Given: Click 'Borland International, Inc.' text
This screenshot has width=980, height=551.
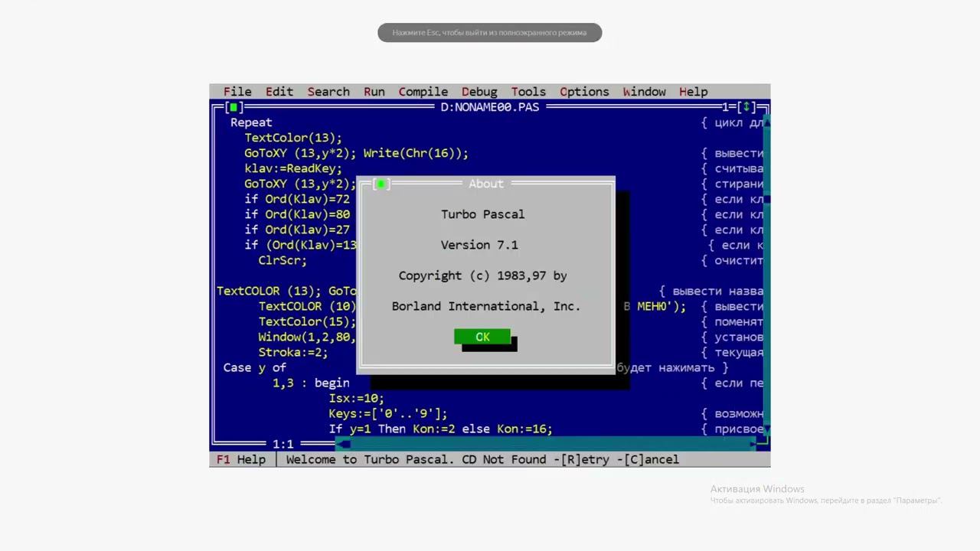Looking at the screenshot, I should (486, 306).
